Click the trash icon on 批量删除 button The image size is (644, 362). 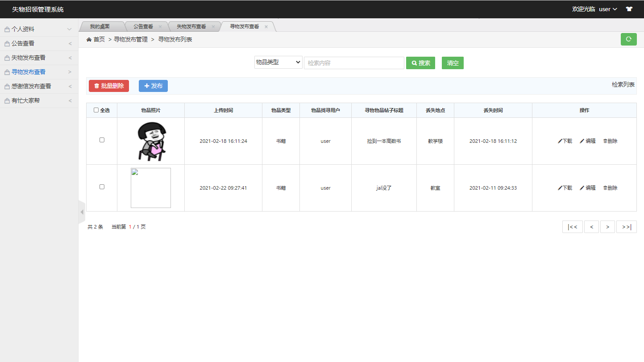click(97, 86)
